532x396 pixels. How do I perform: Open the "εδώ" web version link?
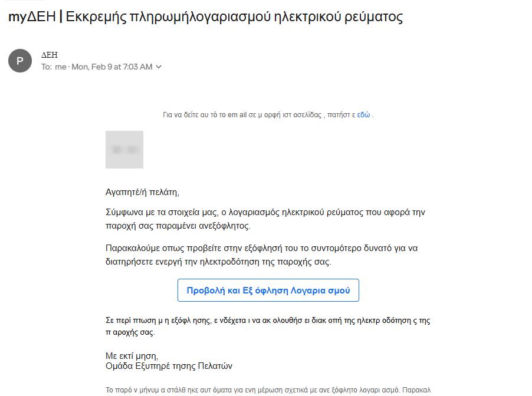point(363,115)
